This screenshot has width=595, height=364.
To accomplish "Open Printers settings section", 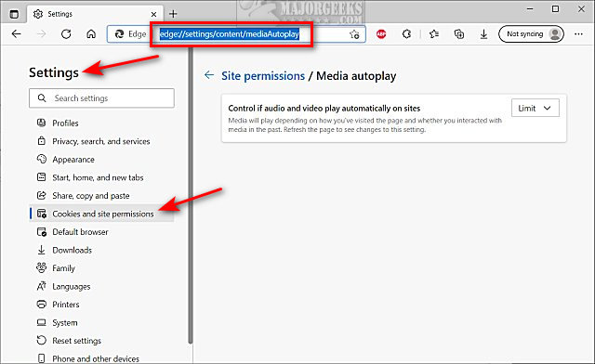I will click(x=101, y=305).
